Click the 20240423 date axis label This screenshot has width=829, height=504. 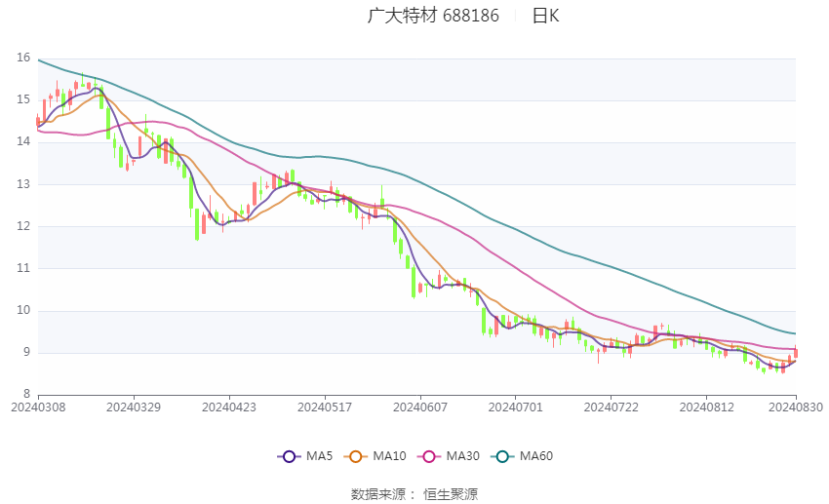click(229, 407)
